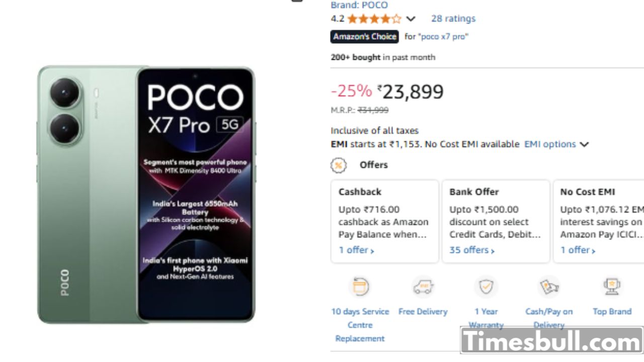Click the Top Brand trophy icon
The height and width of the screenshot is (362, 644).
pyautogui.click(x=612, y=287)
